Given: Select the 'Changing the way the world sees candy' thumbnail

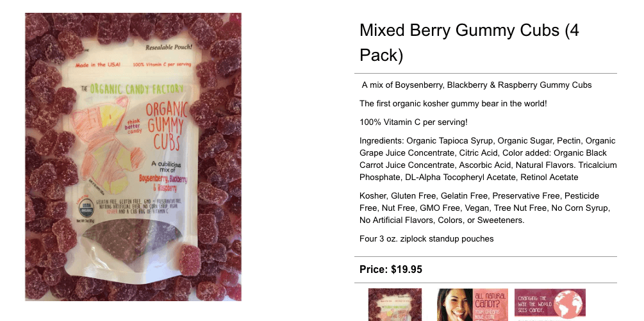Looking at the screenshot, I should pos(550,304).
